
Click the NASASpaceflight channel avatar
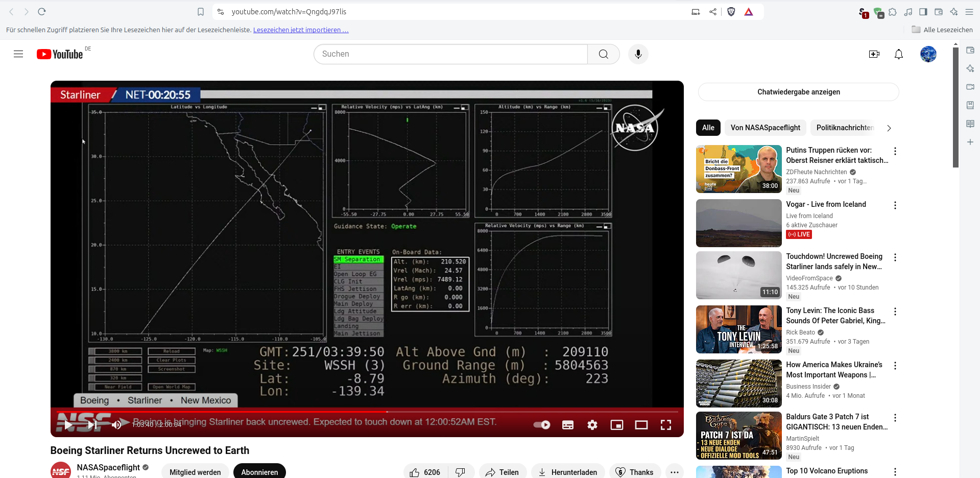click(61, 470)
